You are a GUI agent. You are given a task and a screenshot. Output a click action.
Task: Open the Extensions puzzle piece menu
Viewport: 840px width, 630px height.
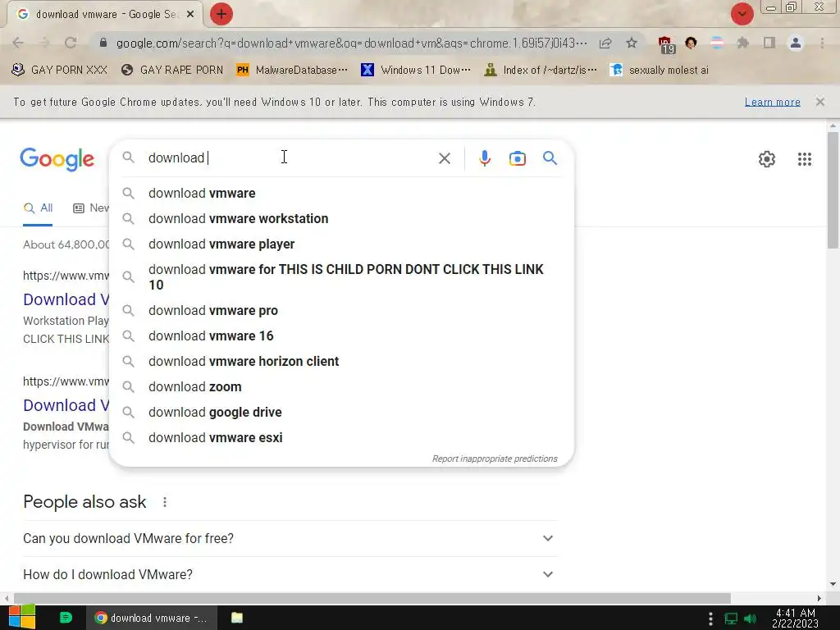(743, 43)
